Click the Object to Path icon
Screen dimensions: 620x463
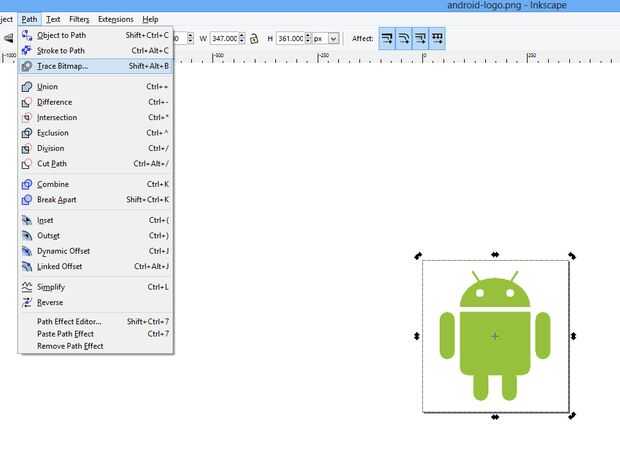point(26,35)
